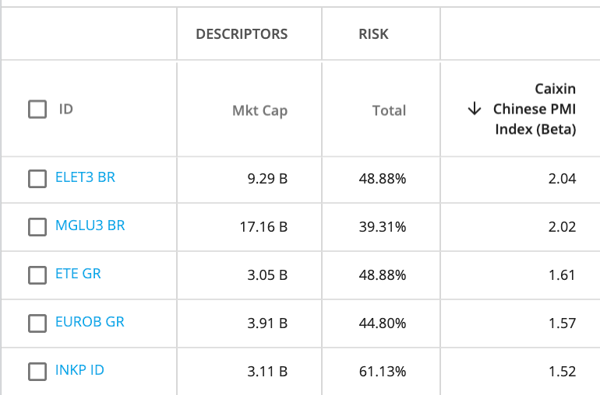
Task: Toggle the select-all checkbox beside ID
Action: [x=38, y=109]
